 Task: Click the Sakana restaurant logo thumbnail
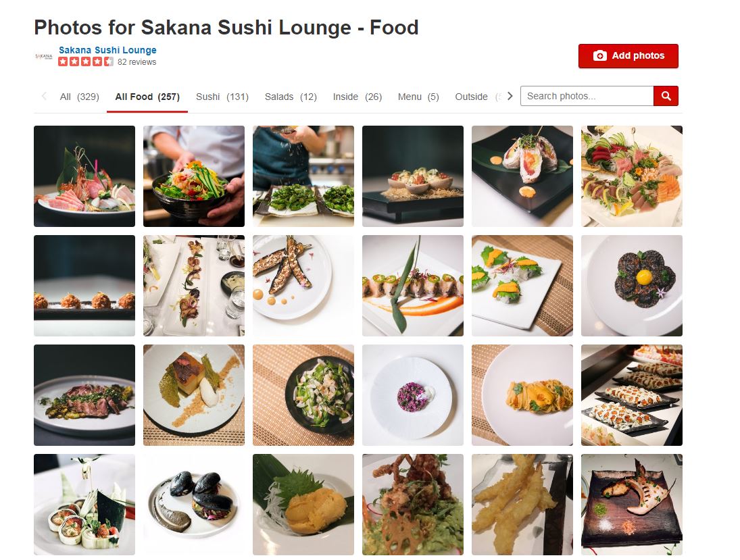coord(44,56)
